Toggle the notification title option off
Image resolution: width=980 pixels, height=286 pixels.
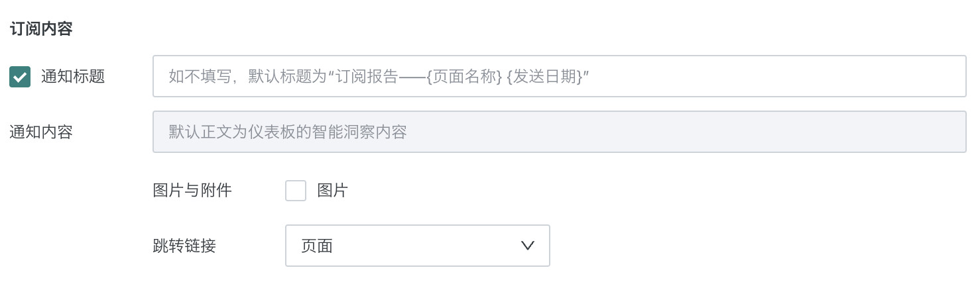[20, 77]
